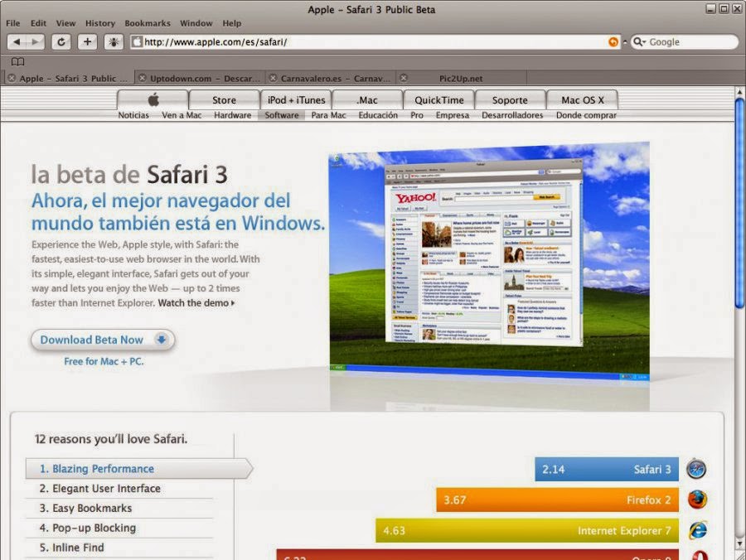Click the Mac OS X navigation tab
Screen dimensions: 746x560
tap(583, 100)
